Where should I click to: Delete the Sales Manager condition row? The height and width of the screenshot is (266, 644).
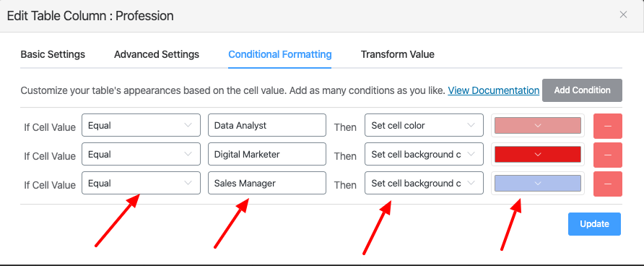pyautogui.click(x=607, y=184)
